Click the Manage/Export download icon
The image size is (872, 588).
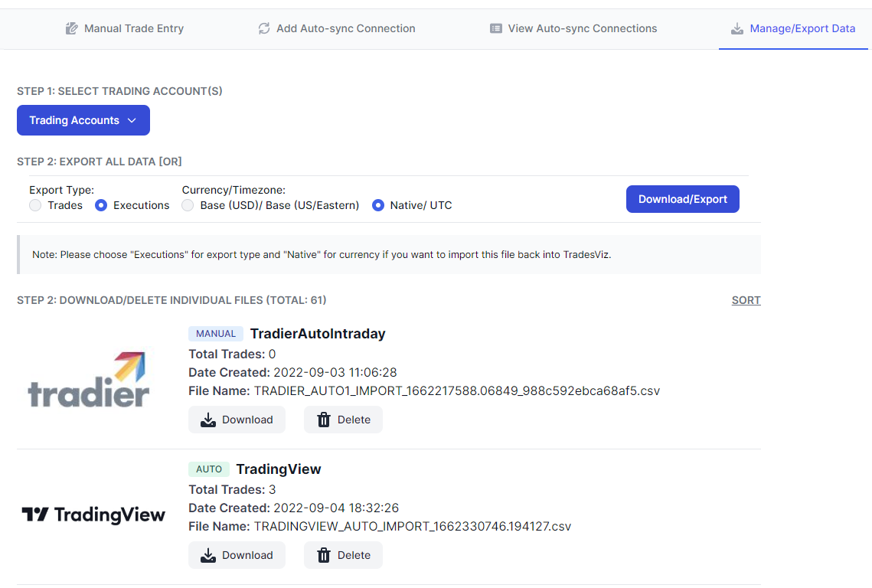pos(736,28)
